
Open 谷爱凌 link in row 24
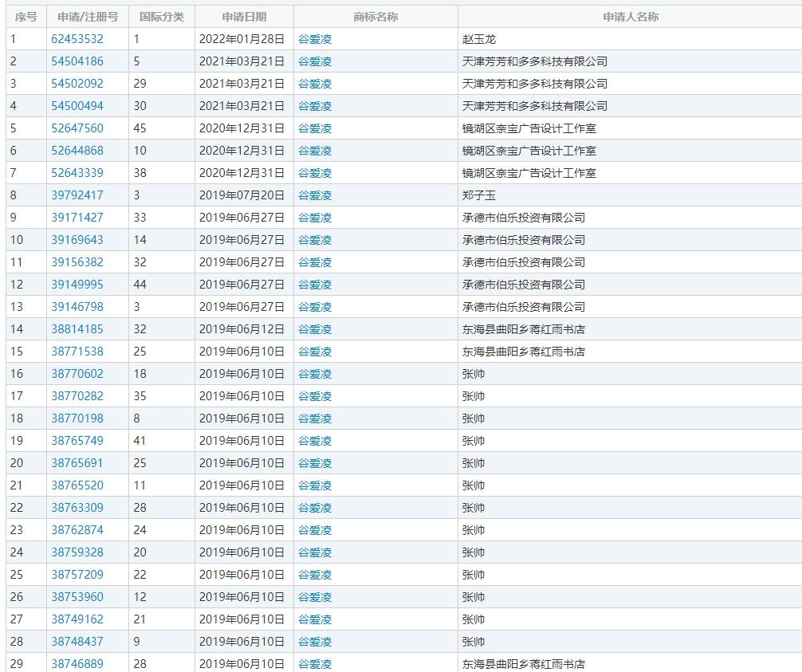click(x=315, y=552)
